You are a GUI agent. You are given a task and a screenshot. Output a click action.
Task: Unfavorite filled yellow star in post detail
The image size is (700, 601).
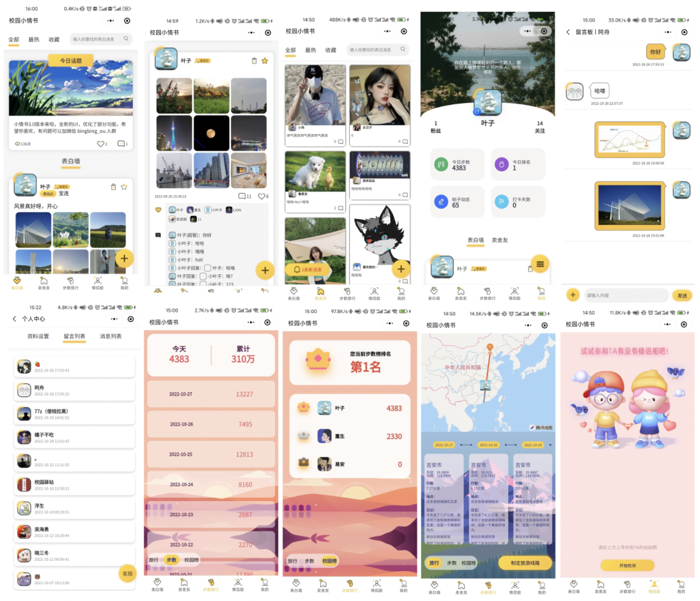[x=264, y=61]
